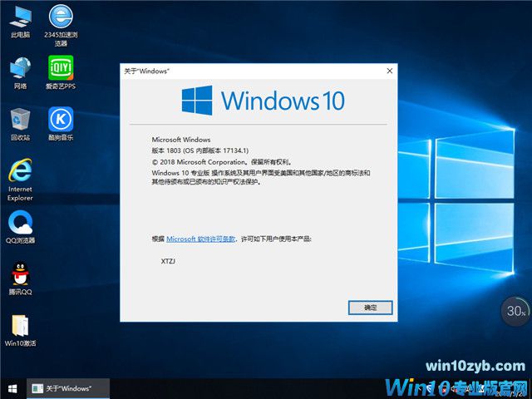Open the 此电脑 desktop icon
This screenshot has height=399, width=532.
(x=20, y=21)
